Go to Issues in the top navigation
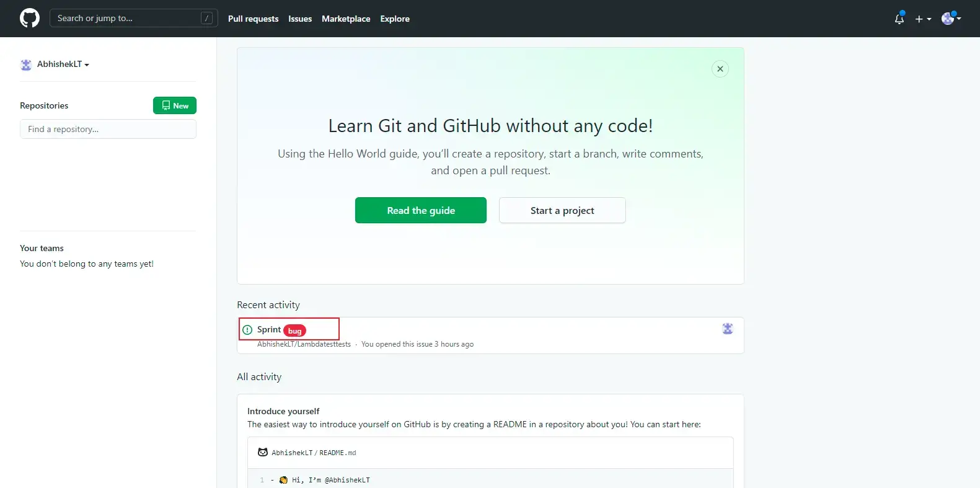Image resolution: width=980 pixels, height=488 pixels. [300, 19]
